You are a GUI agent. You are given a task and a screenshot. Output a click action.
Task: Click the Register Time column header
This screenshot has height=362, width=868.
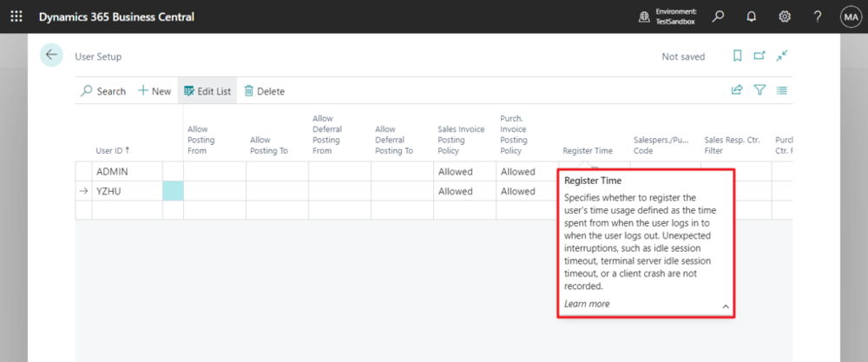click(x=588, y=150)
